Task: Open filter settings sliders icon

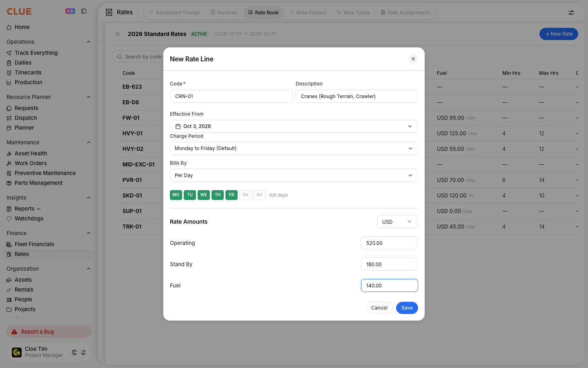Action: [571, 13]
